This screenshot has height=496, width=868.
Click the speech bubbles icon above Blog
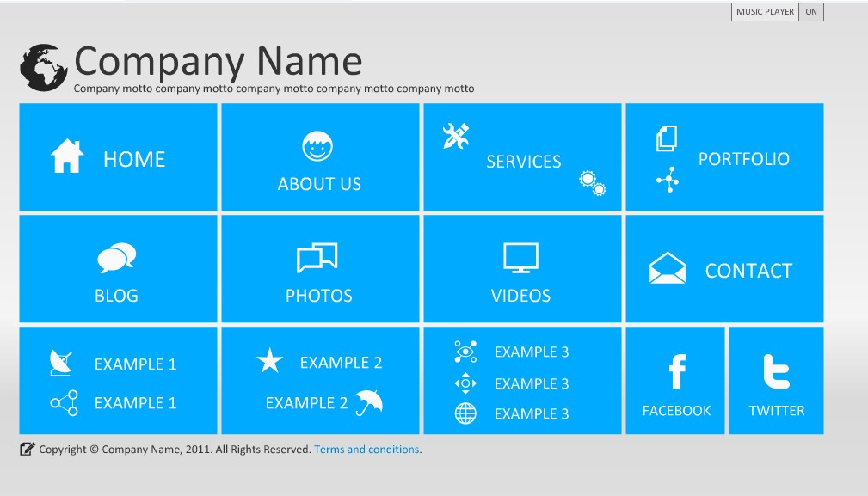[x=116, y=258]
